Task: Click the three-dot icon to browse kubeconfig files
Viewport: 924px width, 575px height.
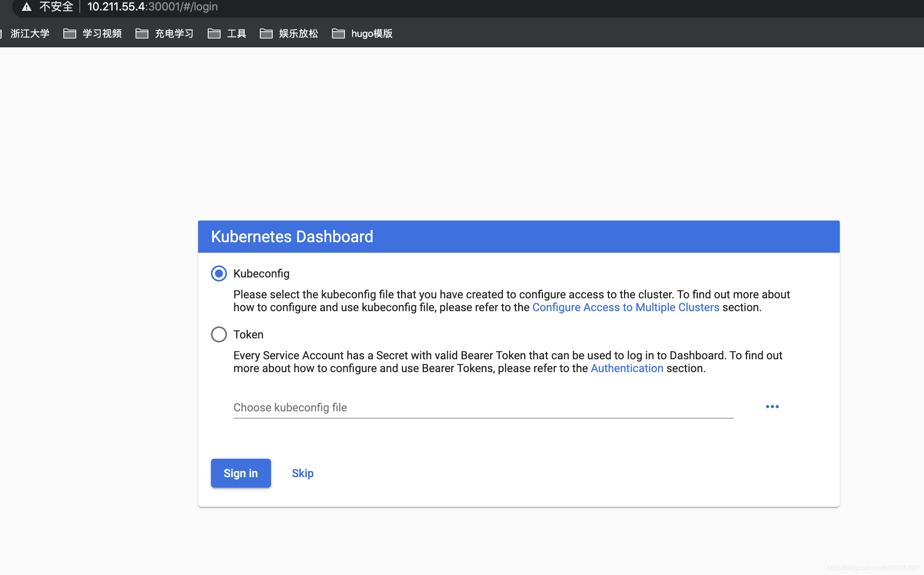Action: [x=772, y=407]
